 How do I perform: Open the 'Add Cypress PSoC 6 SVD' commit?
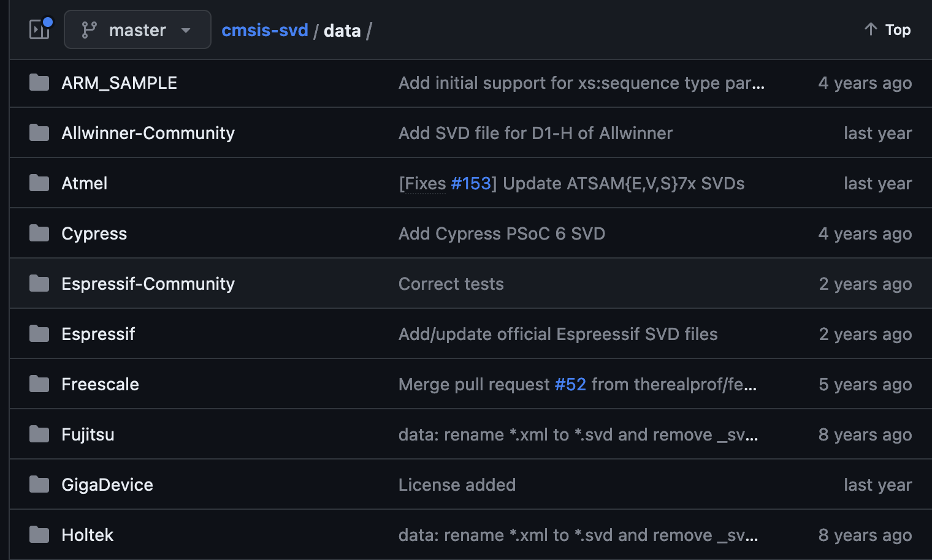click(502, 233)
